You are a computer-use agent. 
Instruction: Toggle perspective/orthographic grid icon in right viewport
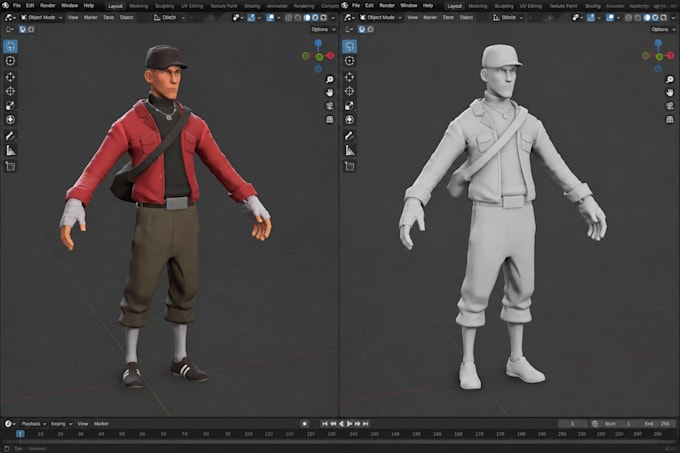670,119
